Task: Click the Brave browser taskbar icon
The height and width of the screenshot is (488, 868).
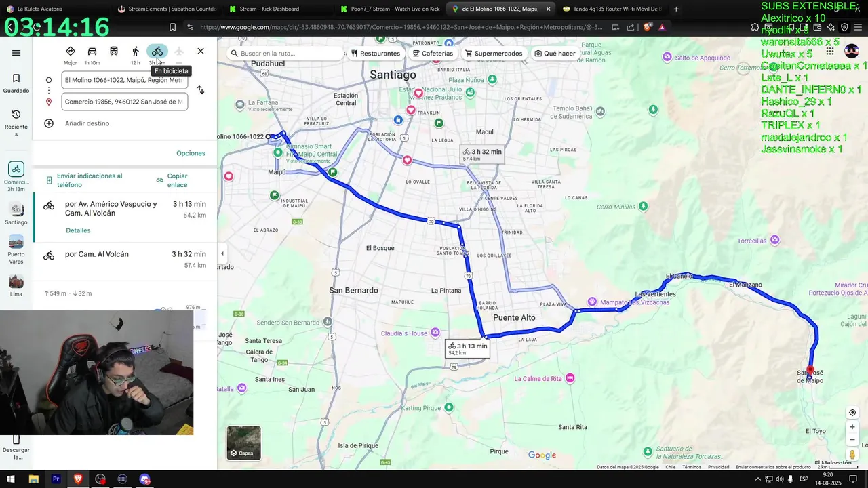Action: pos(78,479)
